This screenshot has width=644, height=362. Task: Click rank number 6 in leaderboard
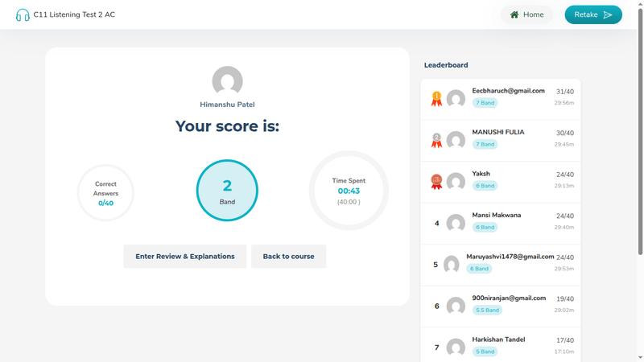(436, 306)
